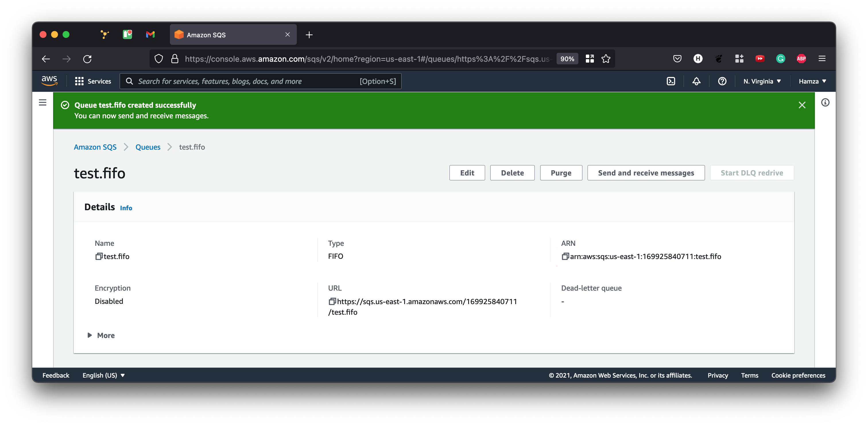Click the Edit button

(x=467, y=173)
